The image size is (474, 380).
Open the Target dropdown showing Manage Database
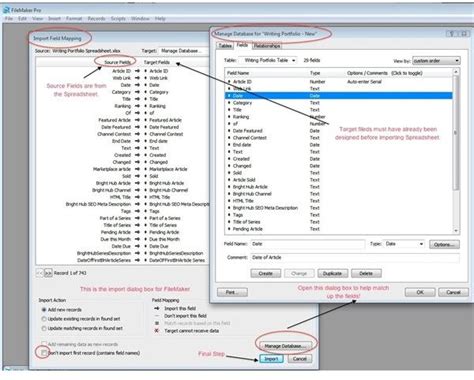coord(184,51)
